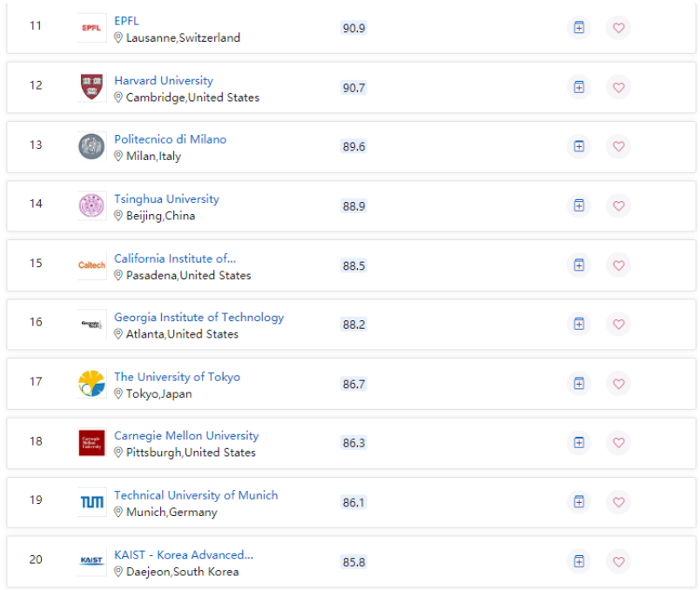Image resolution: width=700 pixels, height=590 pixels.
Task: Toggle heart favorite for Harvard University
Action: [x=618, y=87]
